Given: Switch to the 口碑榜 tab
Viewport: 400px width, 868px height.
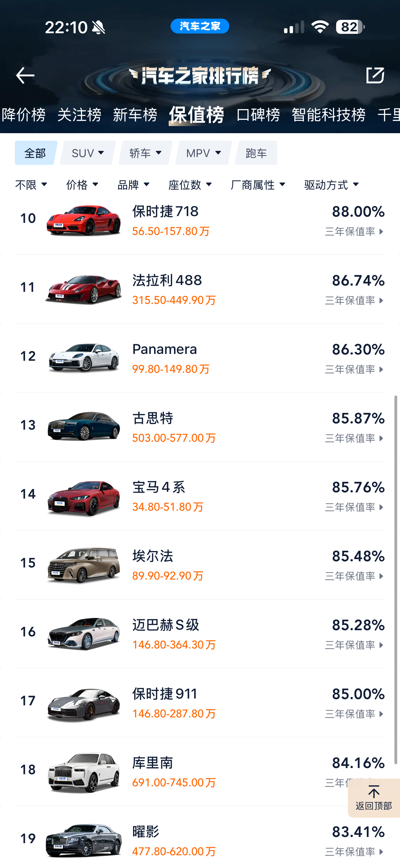Looking at the screenshot, I should pyautogui.click(x=258, y=115).
